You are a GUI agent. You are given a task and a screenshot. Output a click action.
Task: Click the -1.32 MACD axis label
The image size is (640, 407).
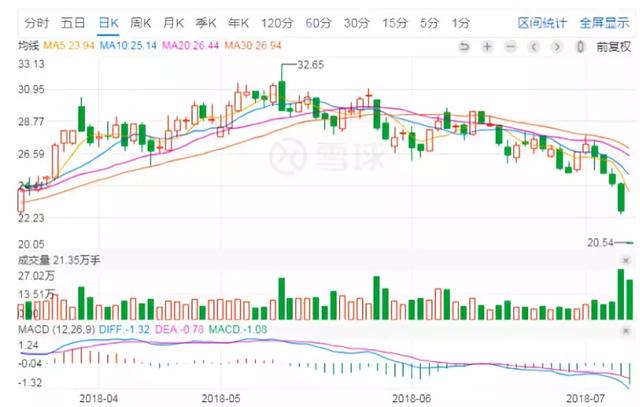point(30,383)
